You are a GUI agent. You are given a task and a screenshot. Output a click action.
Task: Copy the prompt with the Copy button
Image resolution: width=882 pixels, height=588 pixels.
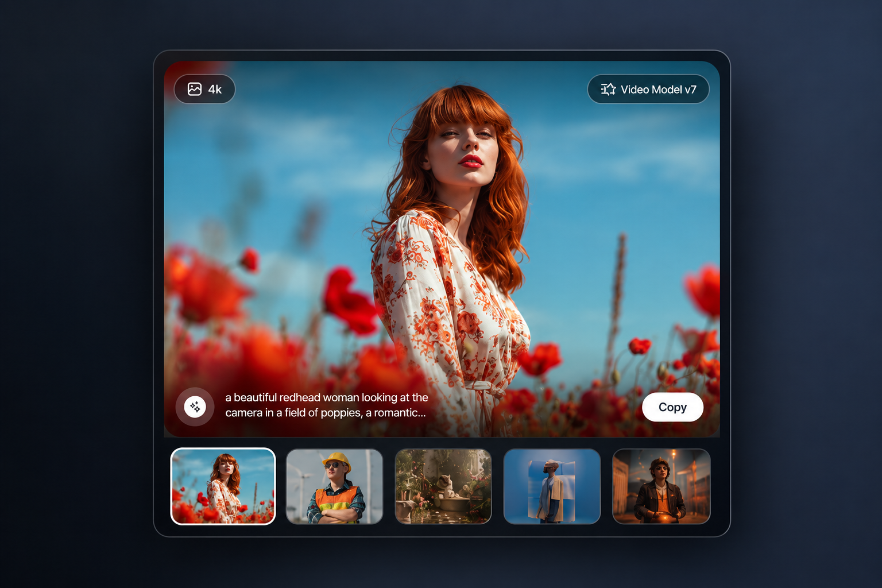(672, 407)
